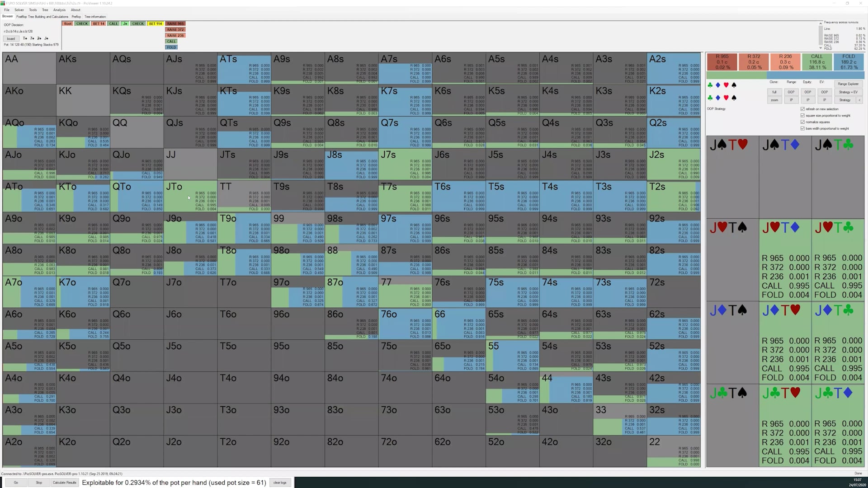This screenshot has width=868, height=488.
Task: Open the Range Explorer button
Action: 848,84
